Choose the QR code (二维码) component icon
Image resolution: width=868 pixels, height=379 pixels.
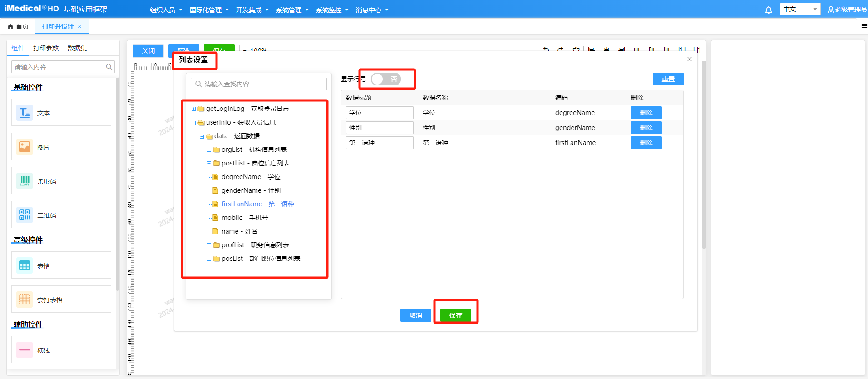click(x=25, y=215)
